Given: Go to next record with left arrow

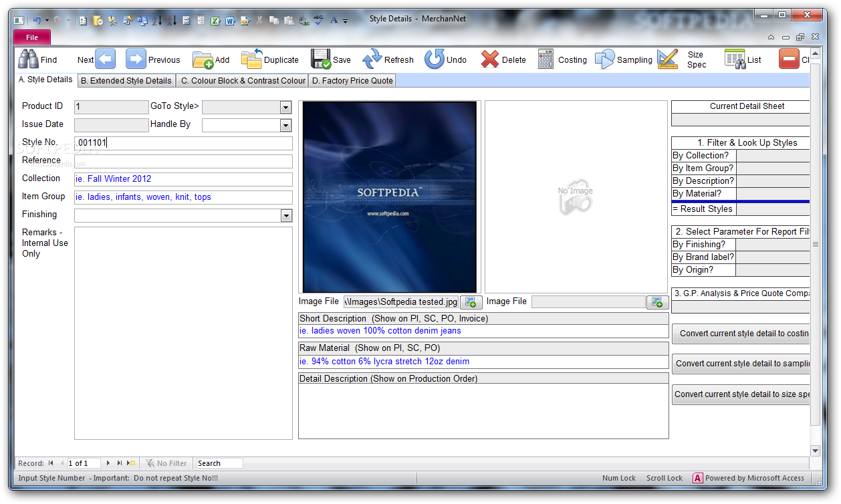Looking at the screenshot, I should [105, 59].
